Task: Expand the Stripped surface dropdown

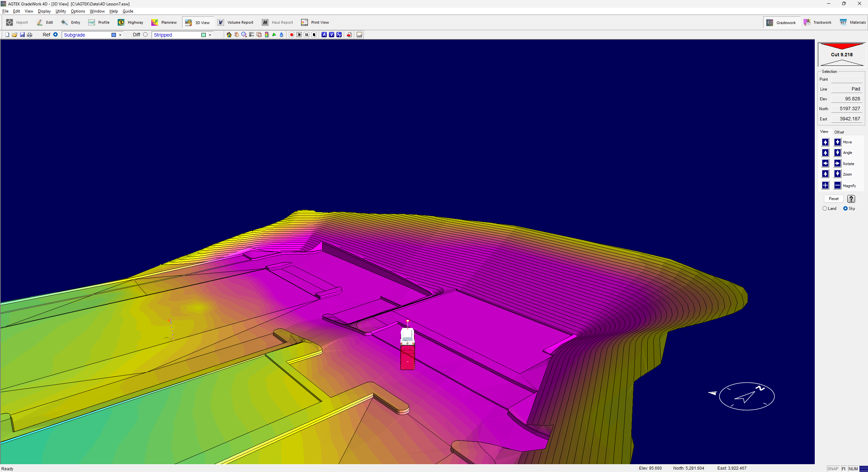Action: 210,35
